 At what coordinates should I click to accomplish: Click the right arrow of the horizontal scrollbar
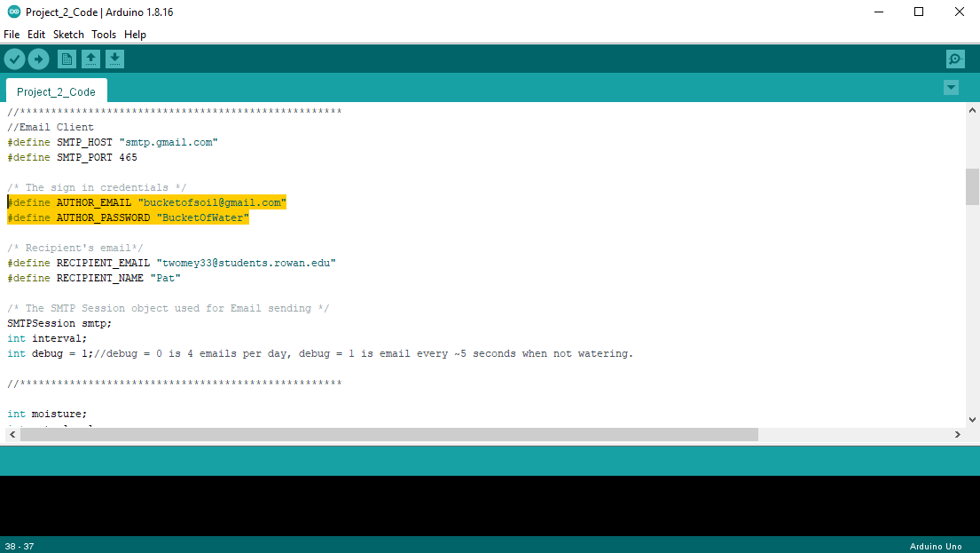(957, 434)
